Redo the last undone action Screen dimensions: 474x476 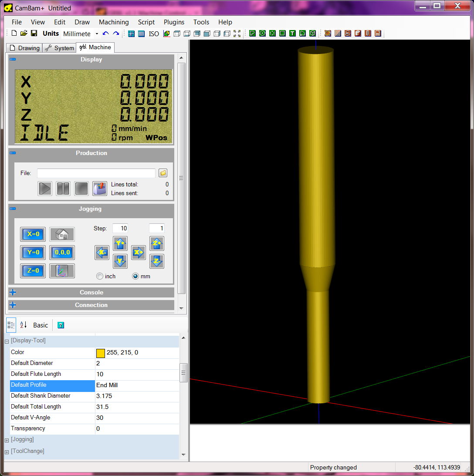116,34
